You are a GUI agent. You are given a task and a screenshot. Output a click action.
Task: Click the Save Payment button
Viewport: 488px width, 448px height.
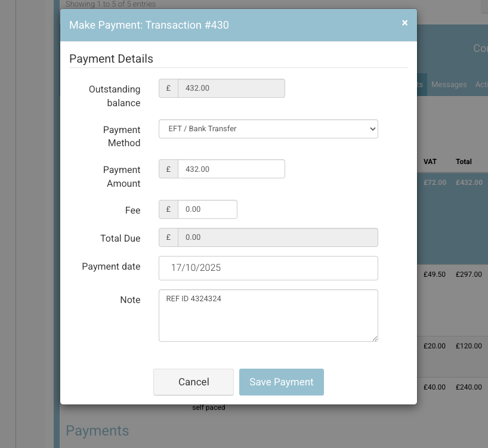pos(281,382)
